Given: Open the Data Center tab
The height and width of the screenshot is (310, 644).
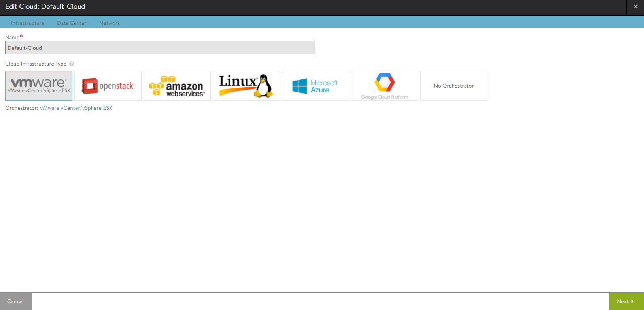Looking at the screenshot, I should [x=72, y=23].
